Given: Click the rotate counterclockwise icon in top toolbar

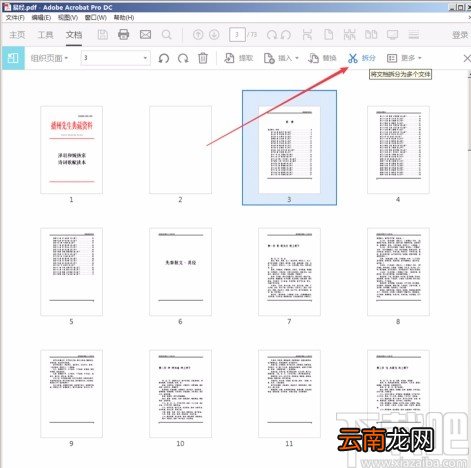Looking at the screenshot, I should click(x=286, y=35).
